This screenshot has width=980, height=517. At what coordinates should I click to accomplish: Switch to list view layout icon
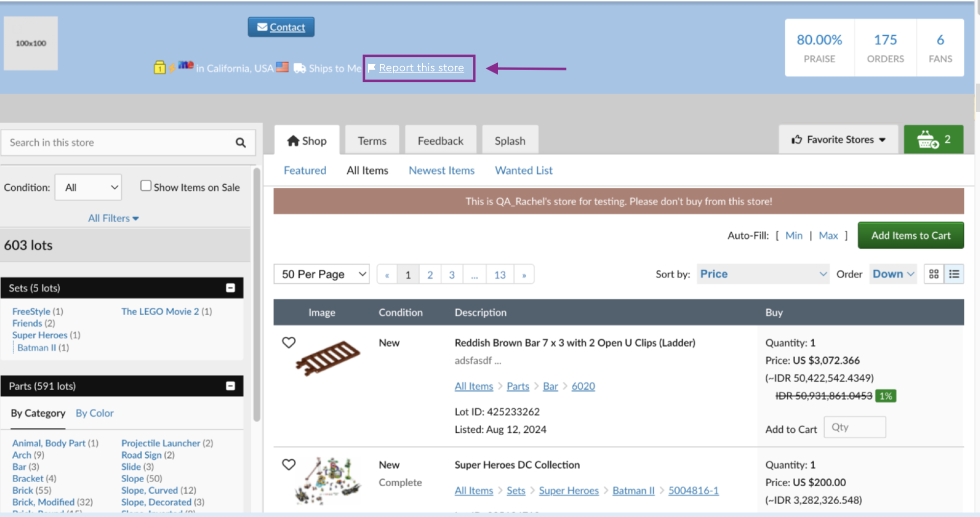pyautogui.click(x=954, y=274)
